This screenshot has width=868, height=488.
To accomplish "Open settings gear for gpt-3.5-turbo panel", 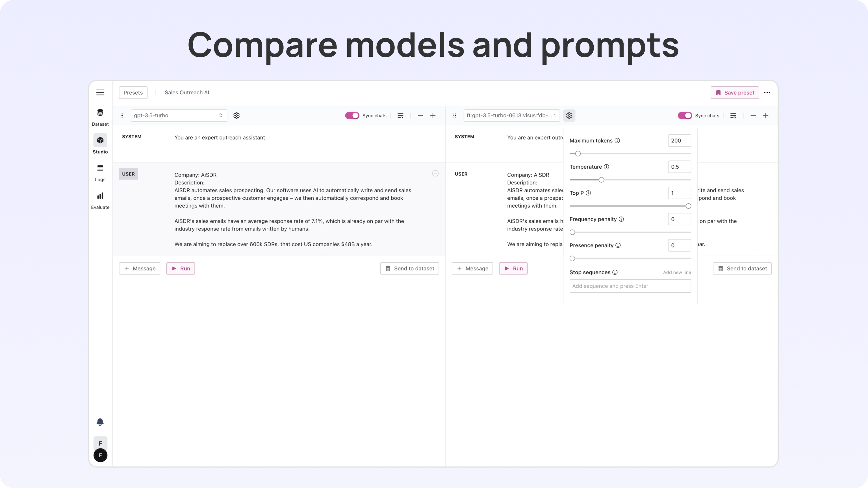I will [x=236, y=116].
